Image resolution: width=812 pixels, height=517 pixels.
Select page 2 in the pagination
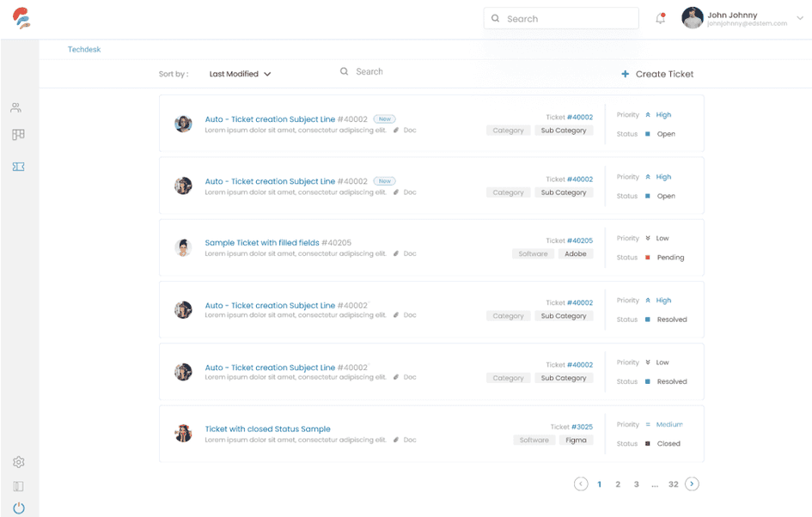coord(617,484)
